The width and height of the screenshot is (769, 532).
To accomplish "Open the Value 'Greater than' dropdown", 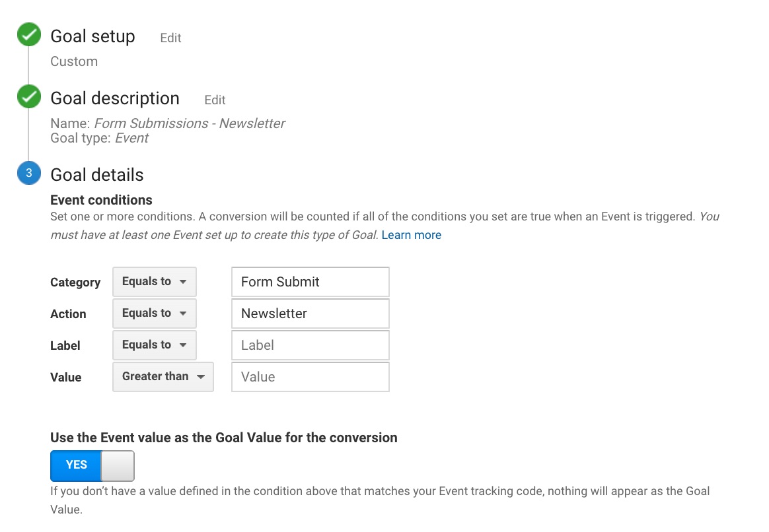I will (x=163, y=377).
